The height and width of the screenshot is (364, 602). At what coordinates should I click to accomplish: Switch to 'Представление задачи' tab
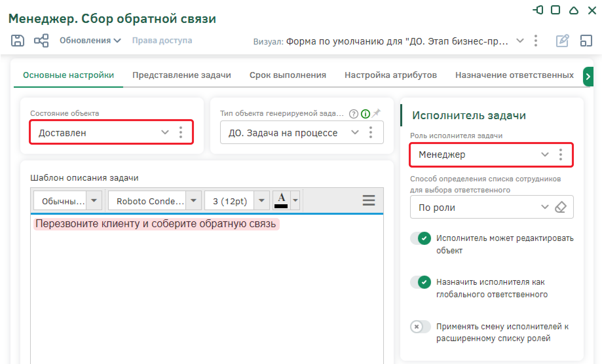click(181, 75)
